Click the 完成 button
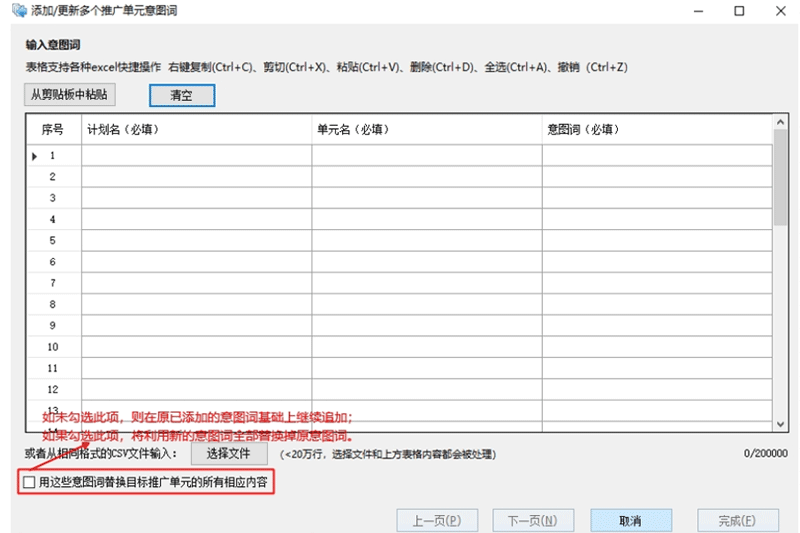 click(x=735, y=521)
